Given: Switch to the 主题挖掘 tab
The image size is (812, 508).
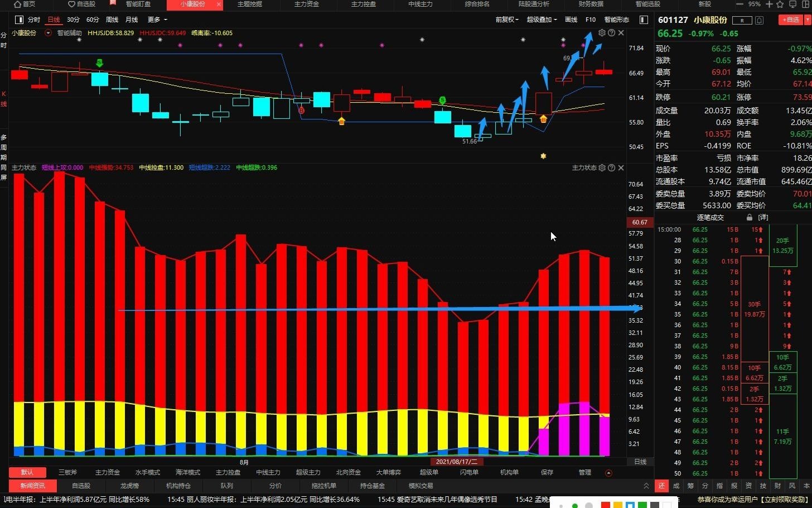Looking at the screenshot, I should tap(249, 4).
